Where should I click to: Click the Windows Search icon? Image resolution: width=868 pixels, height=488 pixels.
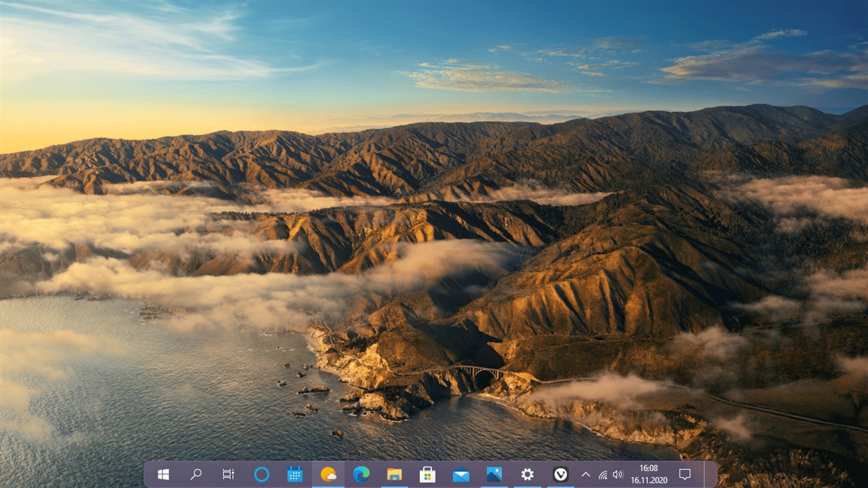tap(195, 474)
